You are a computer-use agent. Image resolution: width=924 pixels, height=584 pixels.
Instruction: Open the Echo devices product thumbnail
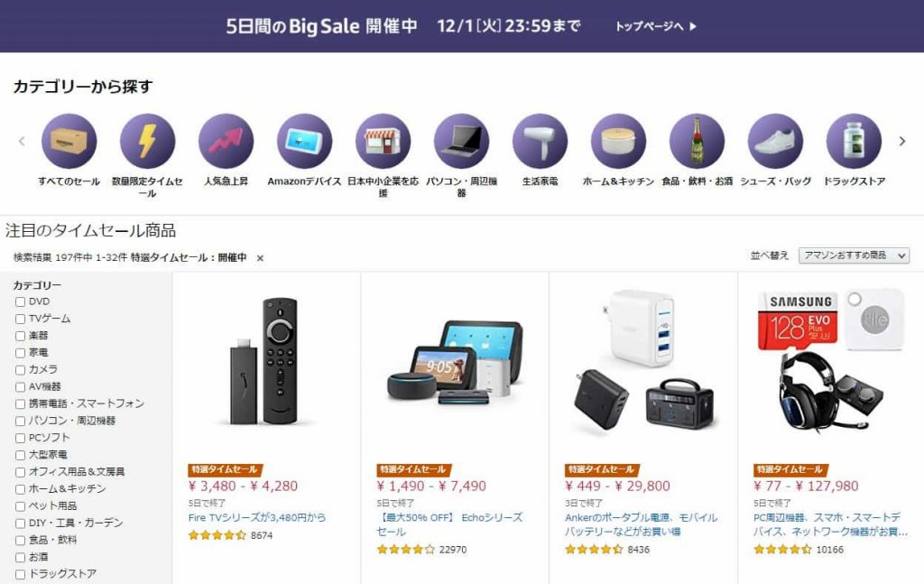tap(455, 363)
